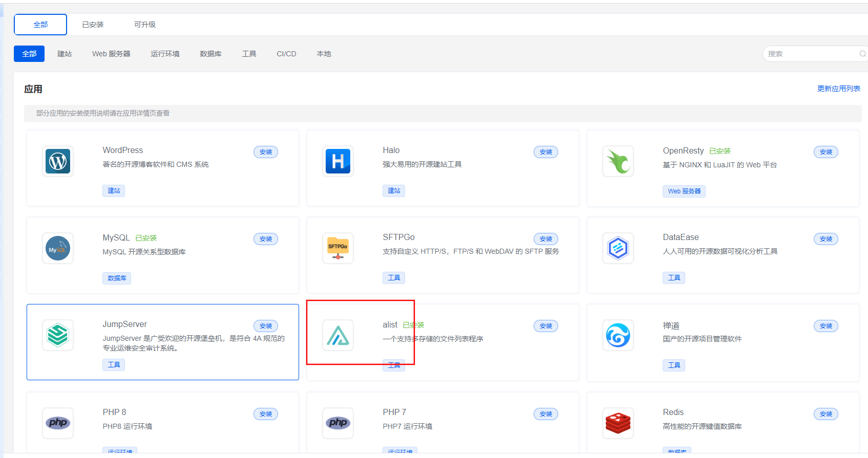Screen dimensions: 868x458
Task: Click the DataEase hexagon icon
Action: (x=618, y=248)
